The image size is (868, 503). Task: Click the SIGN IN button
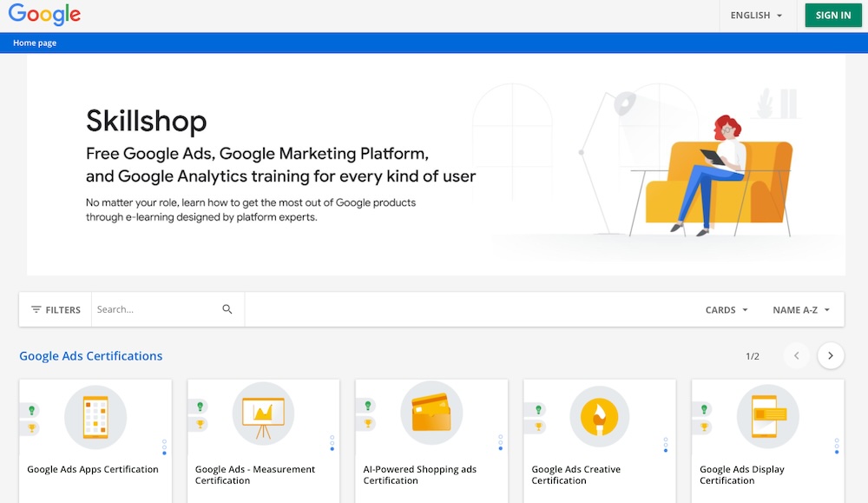(x=832, y=15)
